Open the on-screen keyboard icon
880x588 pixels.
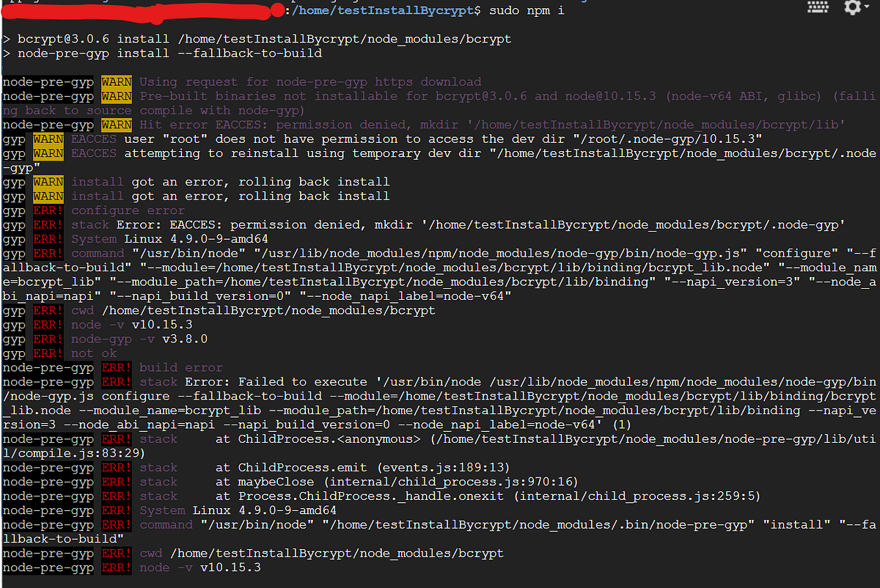click(x=818, y=7)
